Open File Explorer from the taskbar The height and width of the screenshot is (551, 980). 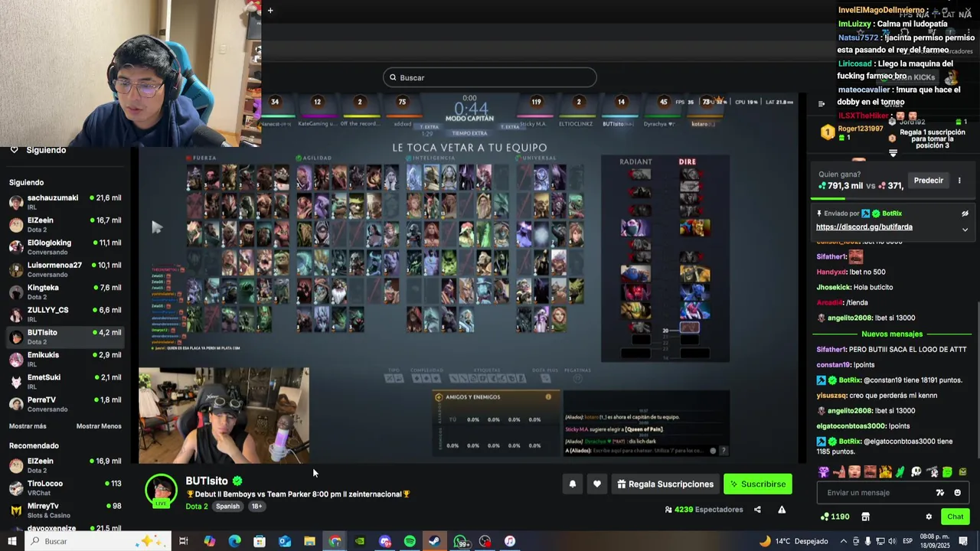[309, 541]
